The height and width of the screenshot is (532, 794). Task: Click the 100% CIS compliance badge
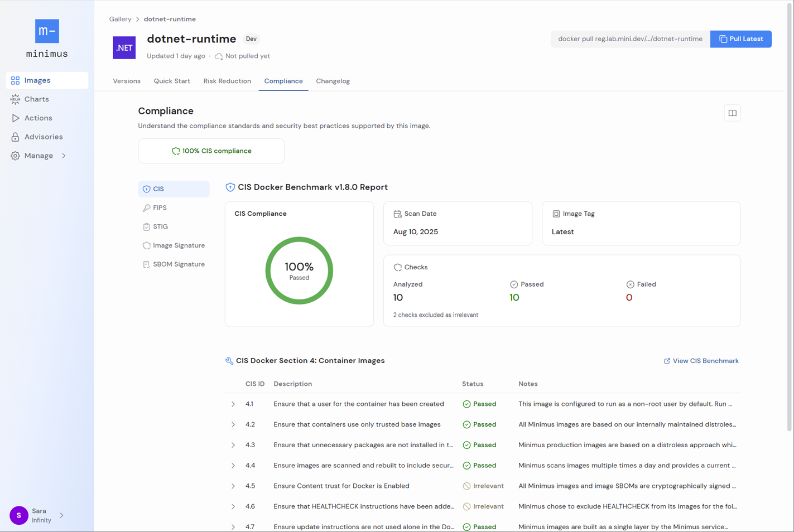point(211,151)
